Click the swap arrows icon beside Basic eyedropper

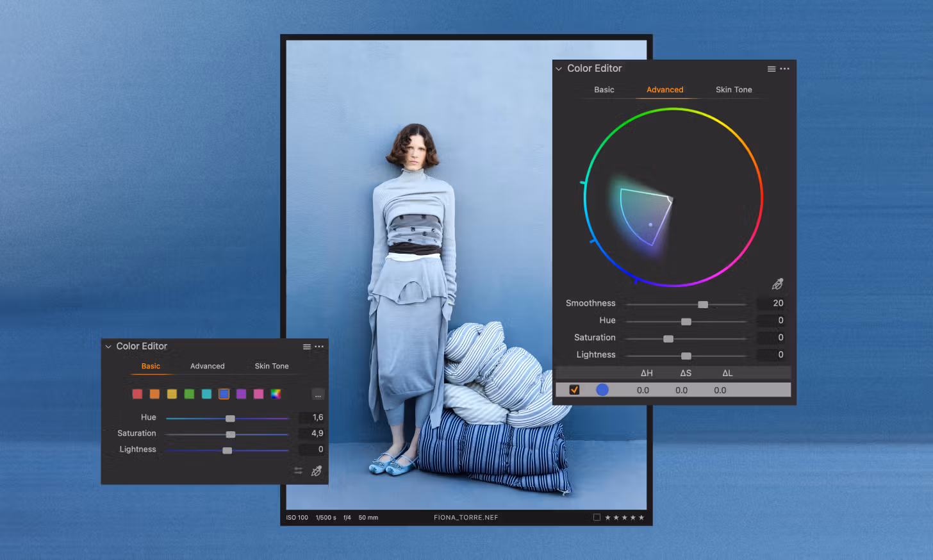[x=298, y=471]
